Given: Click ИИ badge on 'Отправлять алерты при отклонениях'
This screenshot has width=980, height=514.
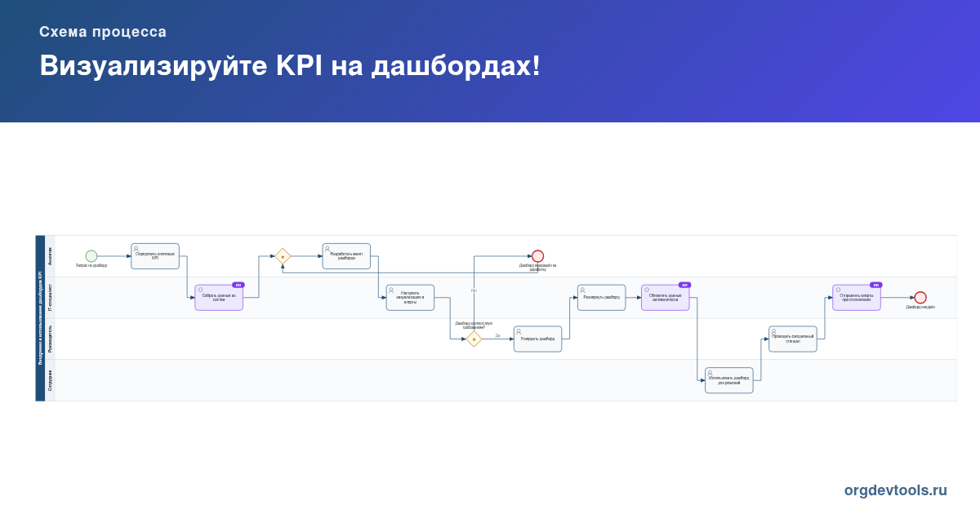Looking at the screenshot, I should click(x=876, y=285).
